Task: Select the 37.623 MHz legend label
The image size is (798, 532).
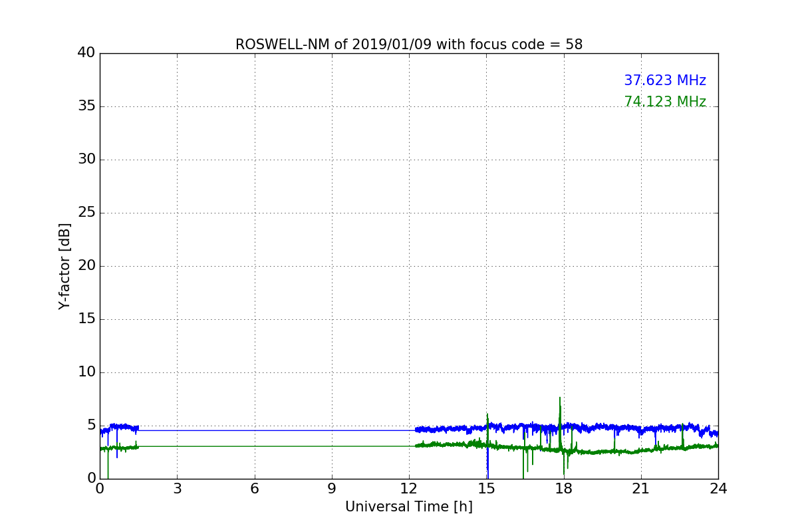Action: 665,80
